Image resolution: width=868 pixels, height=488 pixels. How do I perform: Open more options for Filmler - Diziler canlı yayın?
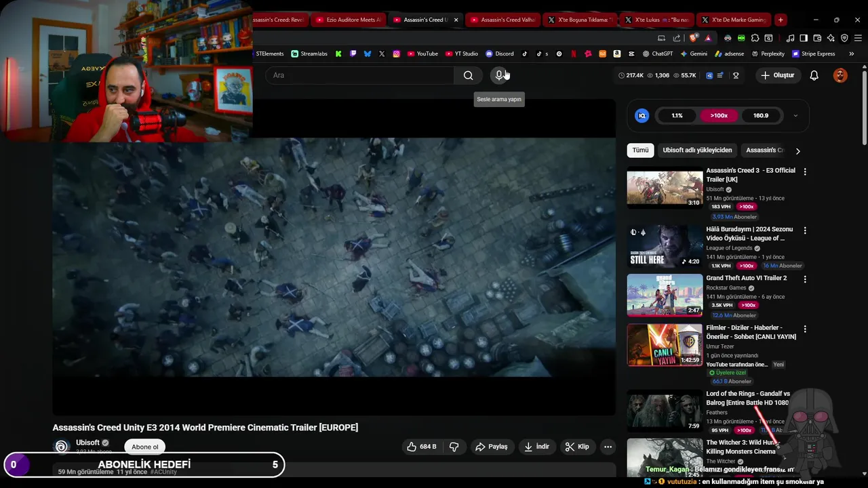pos(805,329)
